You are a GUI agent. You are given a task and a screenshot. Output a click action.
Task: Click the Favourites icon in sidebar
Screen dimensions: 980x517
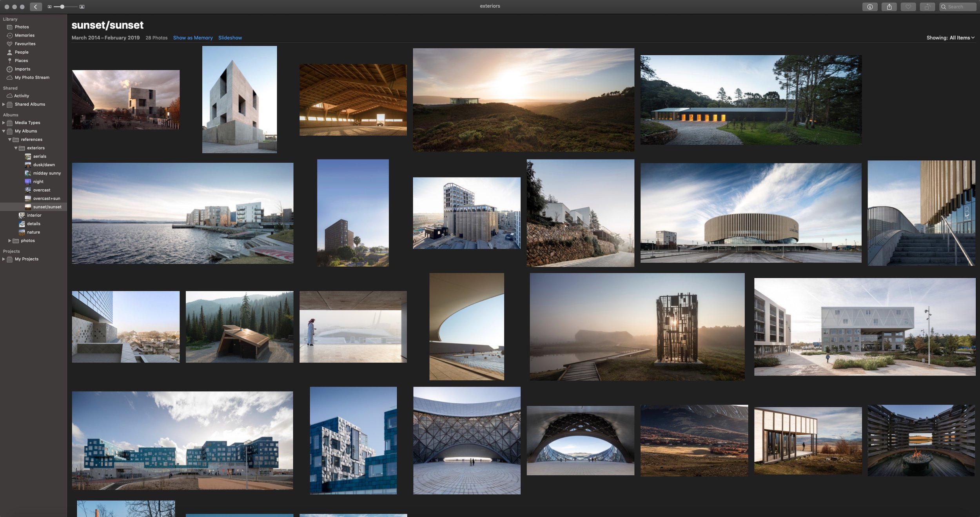tap(9, 44)
